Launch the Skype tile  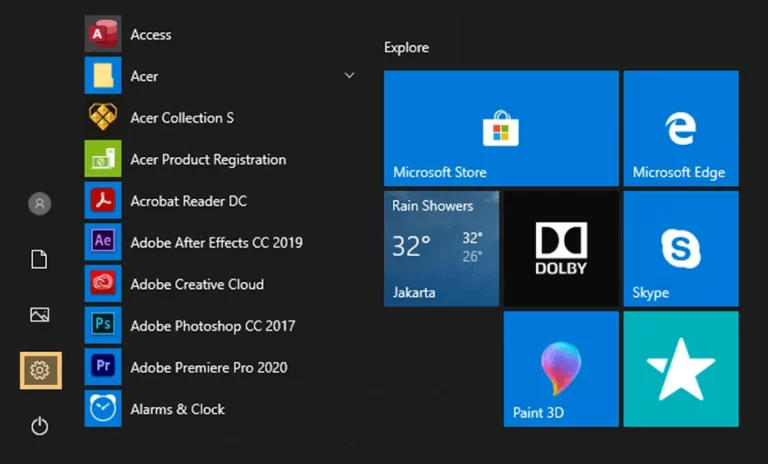click(681, 249)
